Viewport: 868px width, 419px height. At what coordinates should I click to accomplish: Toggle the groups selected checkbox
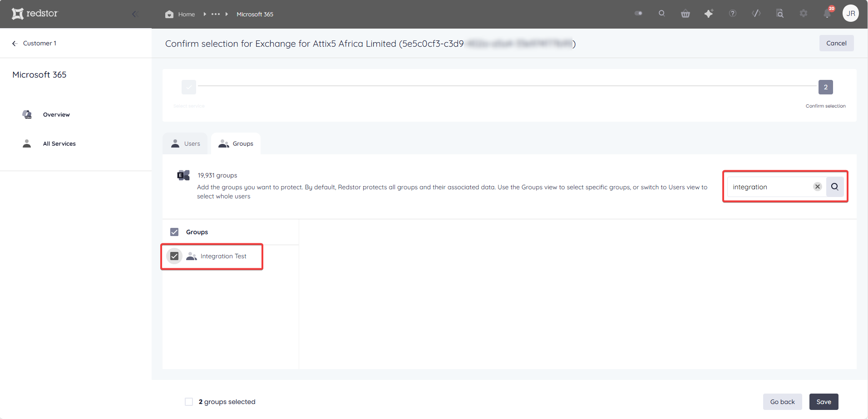pos(189,402)
